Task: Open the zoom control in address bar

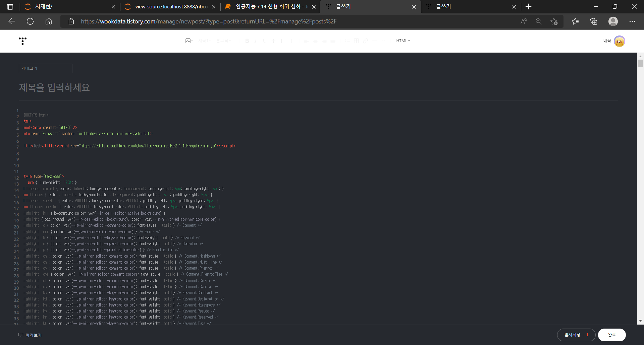Action: point(539,21)
